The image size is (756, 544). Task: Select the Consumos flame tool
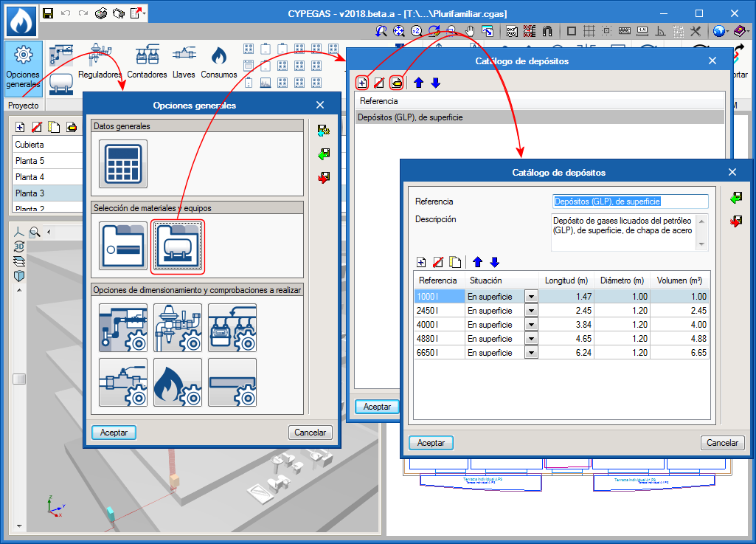[219, 62]
